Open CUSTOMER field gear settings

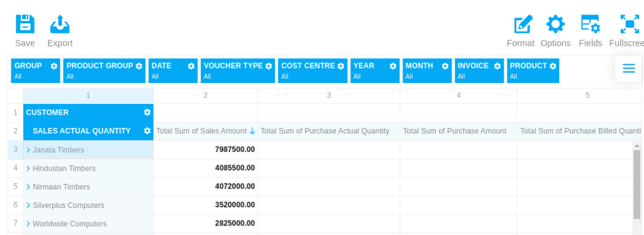[x=147, y=112]
